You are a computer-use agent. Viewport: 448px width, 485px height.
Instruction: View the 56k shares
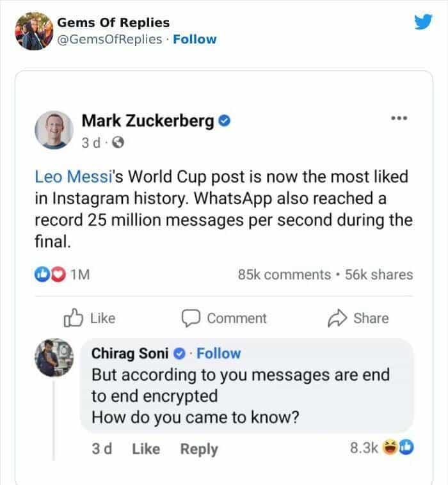[x=378, y=274]
